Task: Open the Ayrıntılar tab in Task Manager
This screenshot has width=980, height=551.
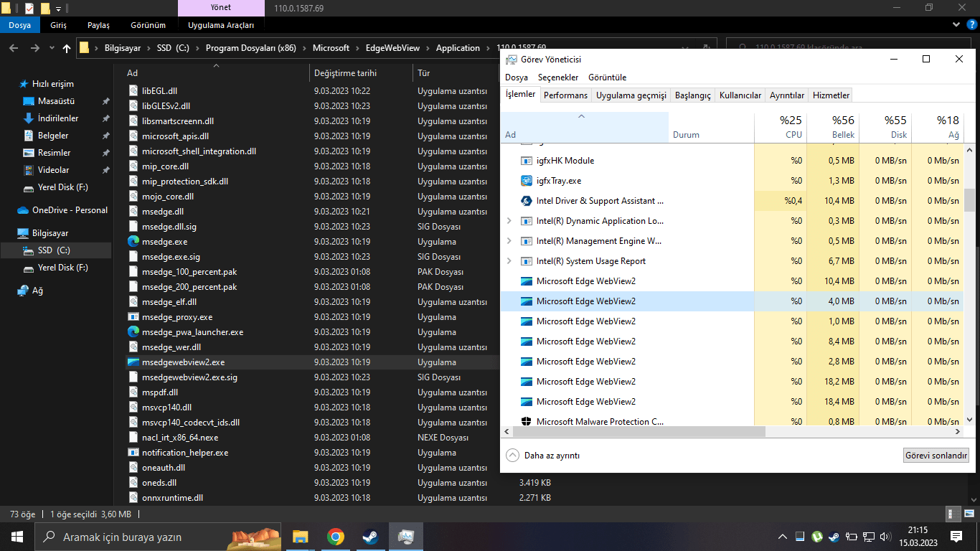Action: (x=787, y=95)
